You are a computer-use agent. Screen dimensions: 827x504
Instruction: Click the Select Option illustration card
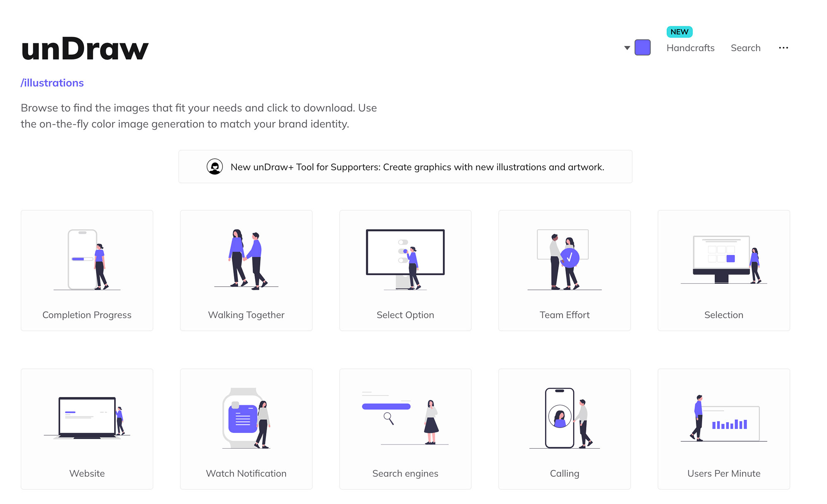[405, 270]
